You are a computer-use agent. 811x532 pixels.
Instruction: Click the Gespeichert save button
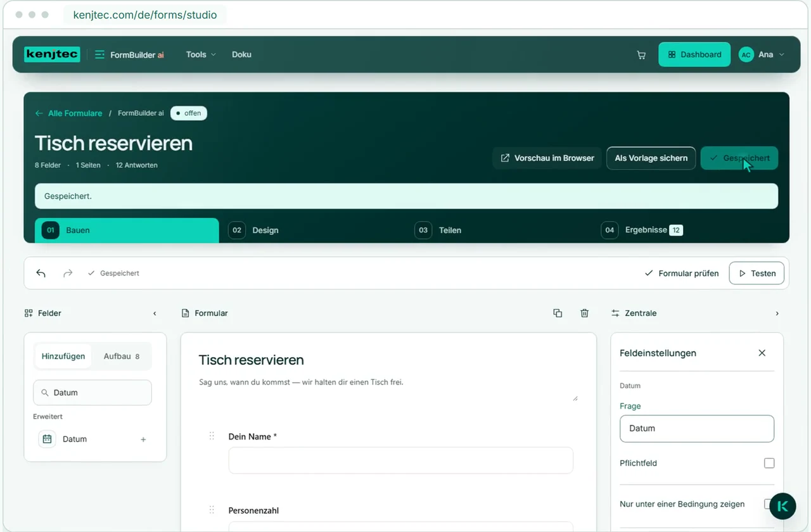point(739,158)
